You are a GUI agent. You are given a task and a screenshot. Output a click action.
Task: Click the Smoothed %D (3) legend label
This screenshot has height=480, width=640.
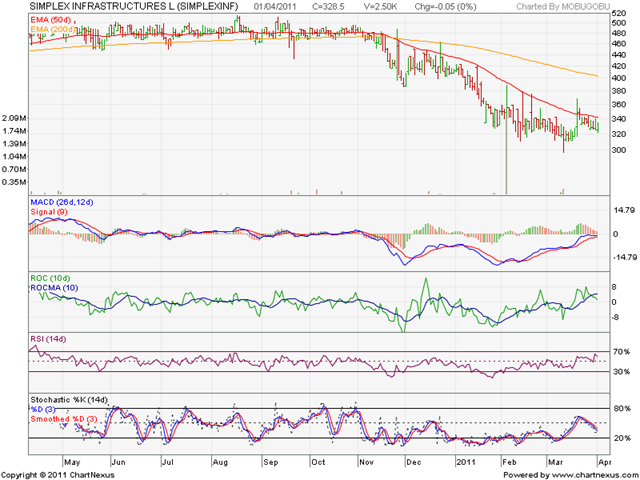[x=64, y=419]
